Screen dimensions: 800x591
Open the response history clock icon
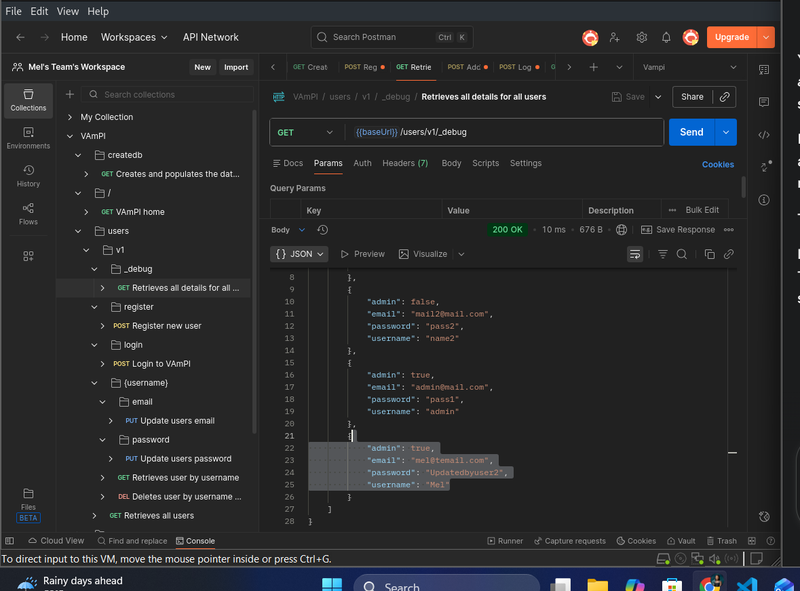[x=323, y=229]
